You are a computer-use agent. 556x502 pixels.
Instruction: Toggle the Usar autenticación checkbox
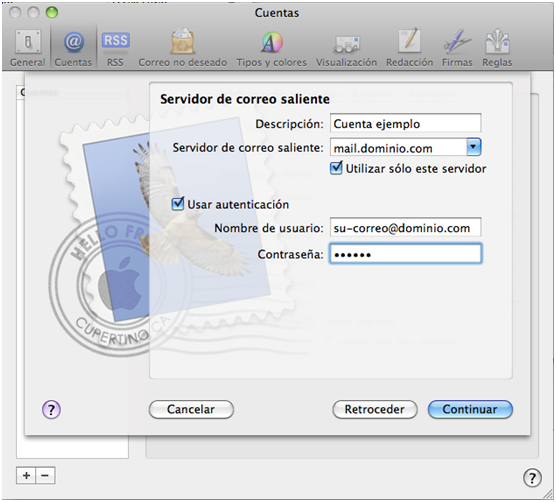178,204
